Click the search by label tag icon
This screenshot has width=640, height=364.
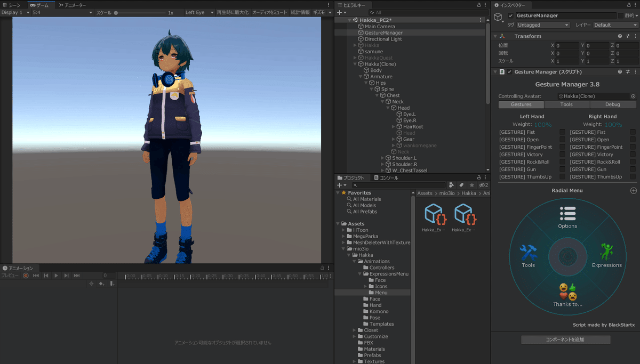pos(462,185)
